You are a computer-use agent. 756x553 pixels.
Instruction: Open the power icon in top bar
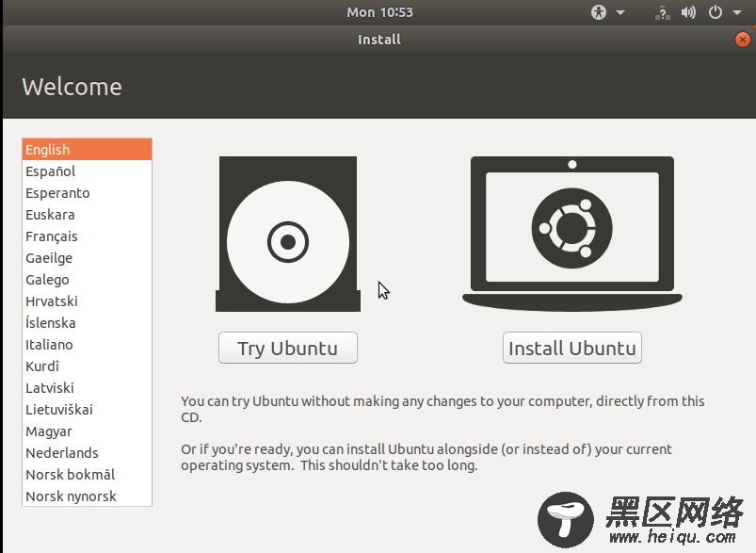click(x=715, y=12)
